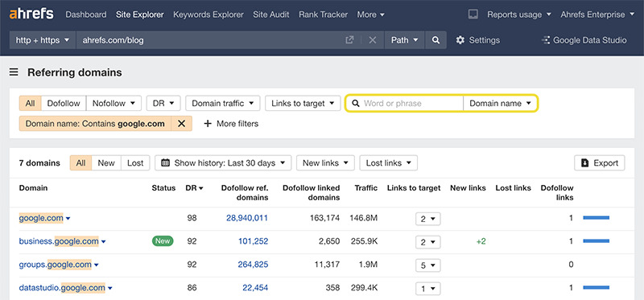Expand links to target for google.com
Image resolution: width=644 pixels, height=300 pixels.
428,219
